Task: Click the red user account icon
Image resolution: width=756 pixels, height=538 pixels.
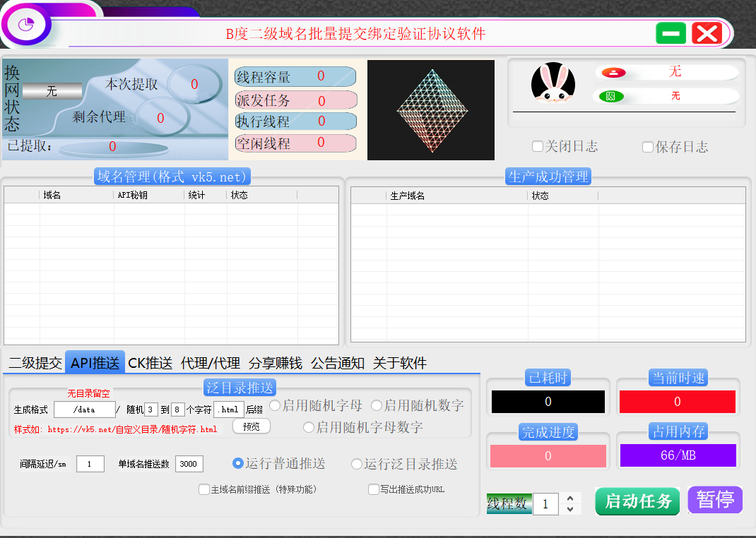Action: click(x=613, y=73)
